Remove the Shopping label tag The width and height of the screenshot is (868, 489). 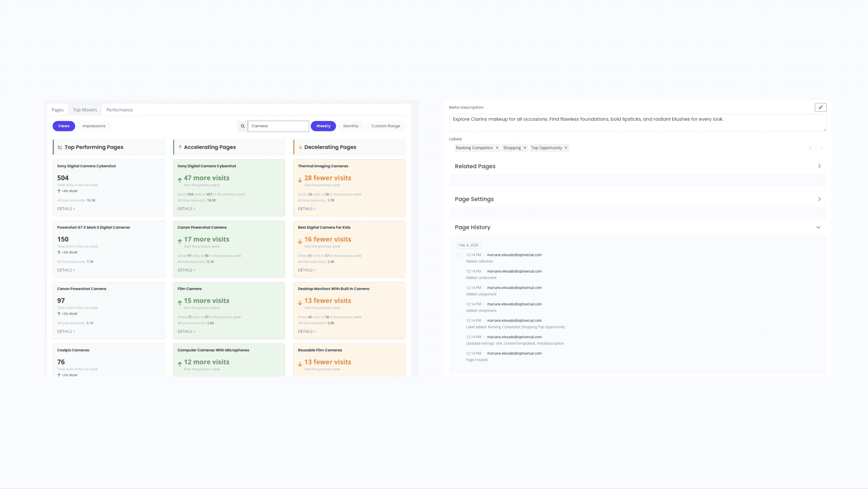tap(524, 148)
